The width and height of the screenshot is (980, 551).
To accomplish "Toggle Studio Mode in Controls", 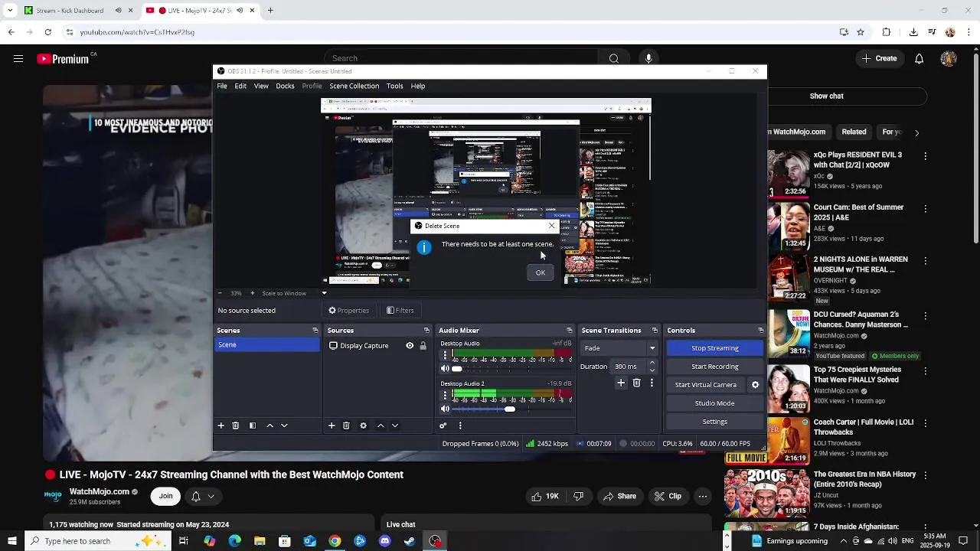I will coord(714,403).
